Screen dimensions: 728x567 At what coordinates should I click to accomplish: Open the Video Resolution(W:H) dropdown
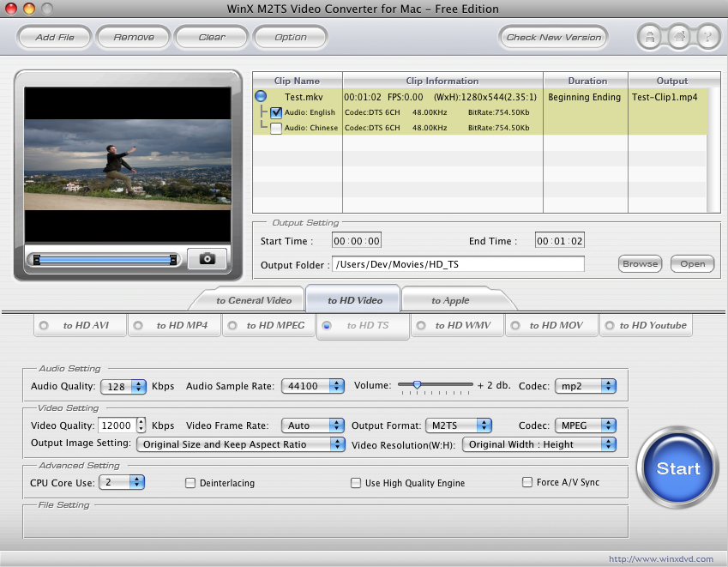pos(539,444)
